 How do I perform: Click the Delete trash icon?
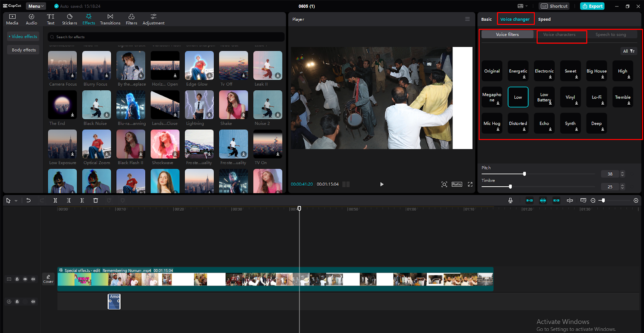pos(96,200)
